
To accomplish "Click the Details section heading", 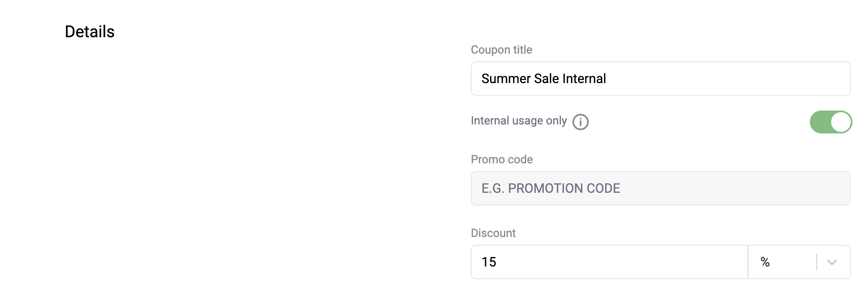I will pos(90,32).
